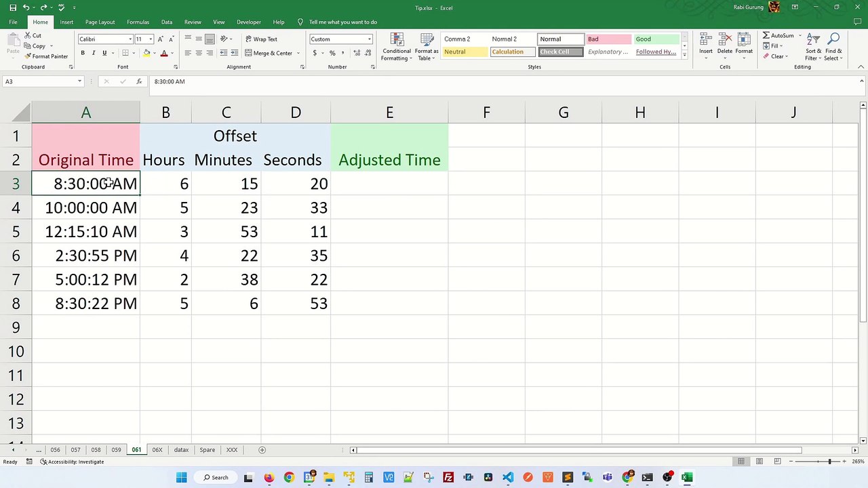Activate the Format Painter
Screen dimensions: 868x488
tap(45, 56)
